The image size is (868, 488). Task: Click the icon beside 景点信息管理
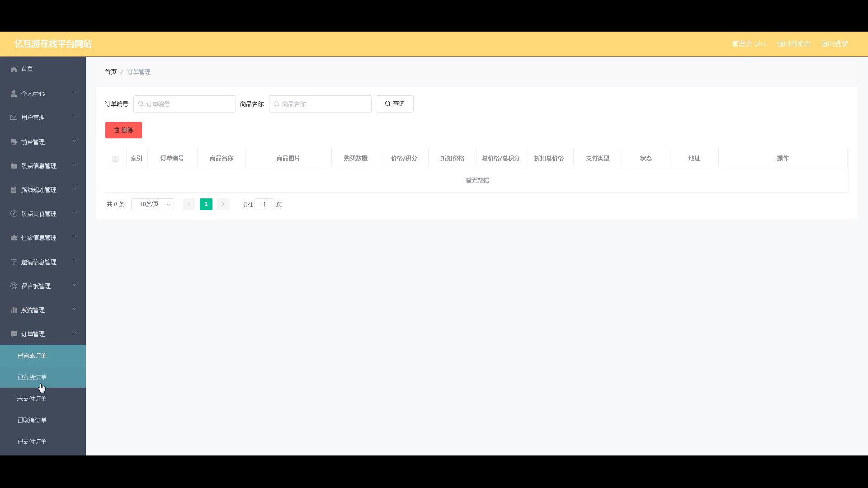pos(14,166)
